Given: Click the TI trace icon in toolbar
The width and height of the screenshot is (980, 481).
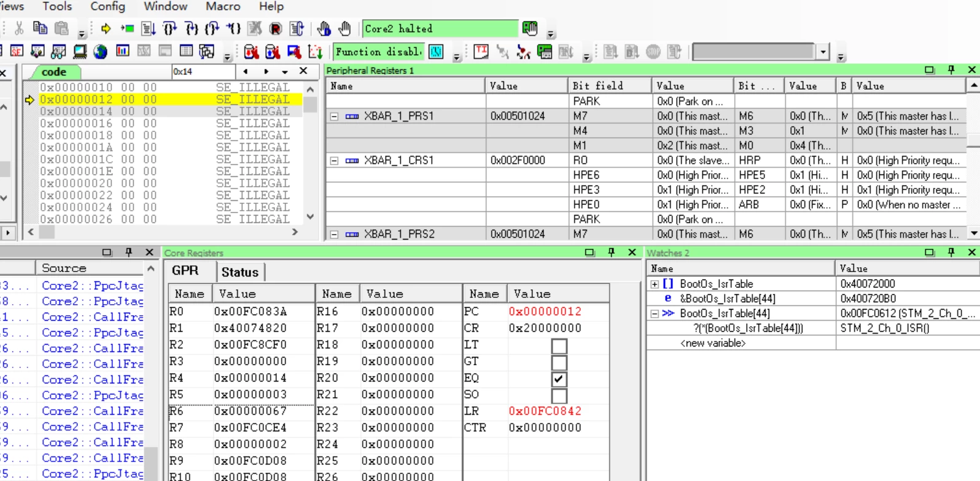Looking at the screenshot, I should tap(481, 52).
